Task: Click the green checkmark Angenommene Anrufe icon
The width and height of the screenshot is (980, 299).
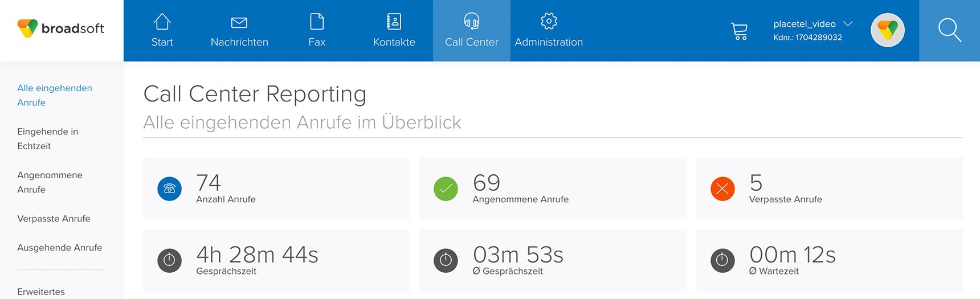Action: [x=446, y=189]
